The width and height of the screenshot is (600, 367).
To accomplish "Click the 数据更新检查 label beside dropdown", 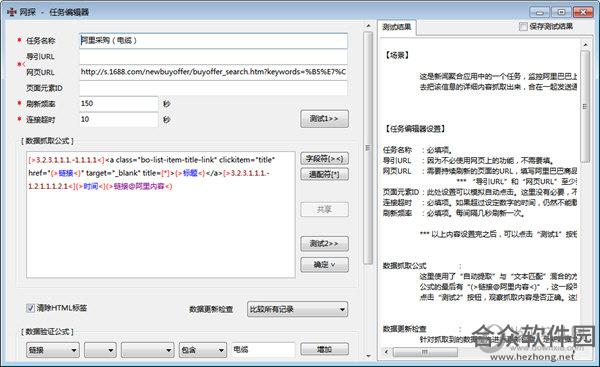I will 211,309.
